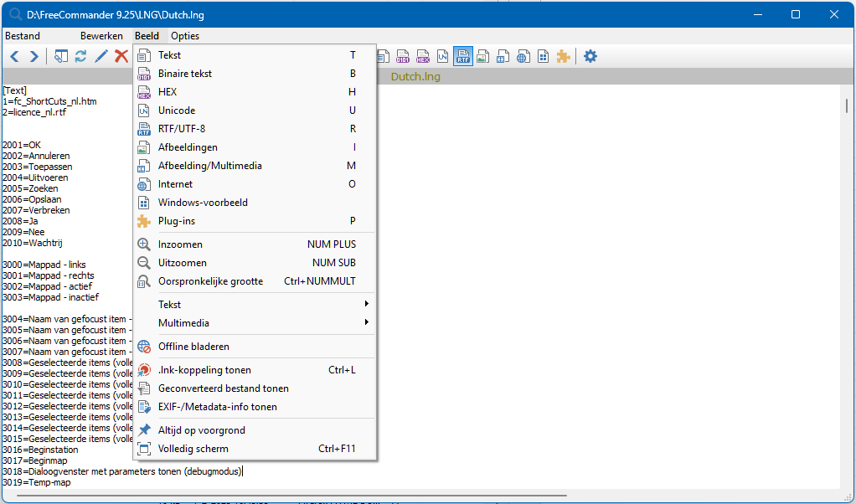856x504 pixels.
Task: Click the blue pencil edit toolbar icon
Action: (x=101, y=56)
